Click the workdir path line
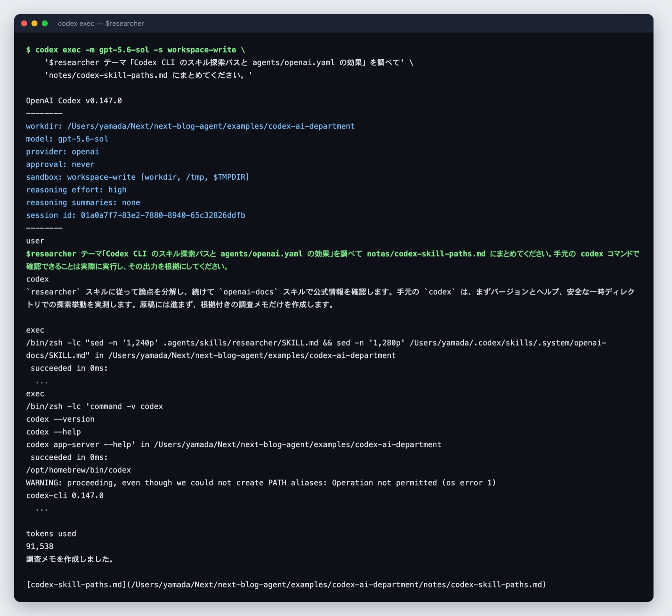 [x=190, y=126]
